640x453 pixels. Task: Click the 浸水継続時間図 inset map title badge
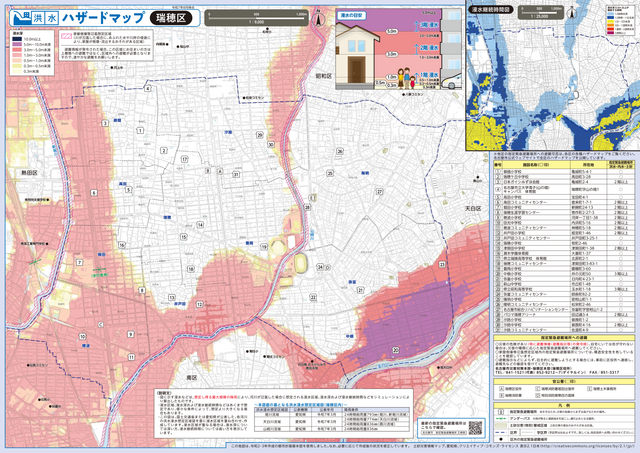[x=491, y=9]
